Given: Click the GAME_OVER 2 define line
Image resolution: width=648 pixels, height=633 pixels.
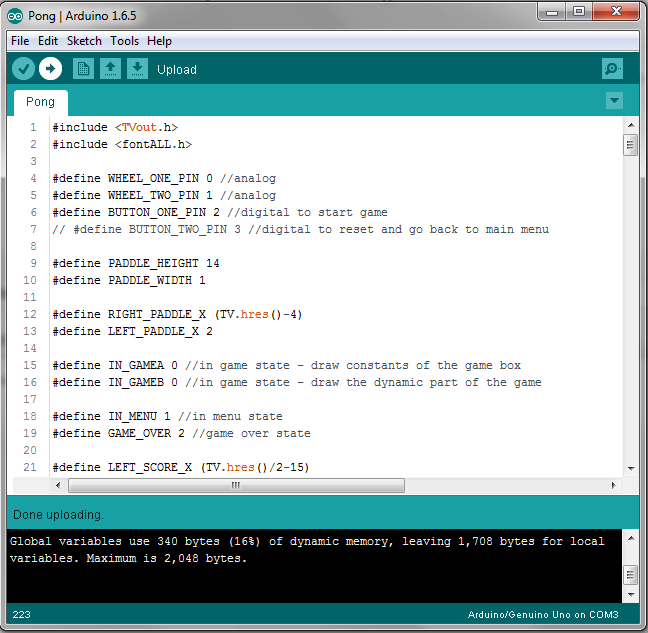Looking at the screenshot, I should coord(182,433).
